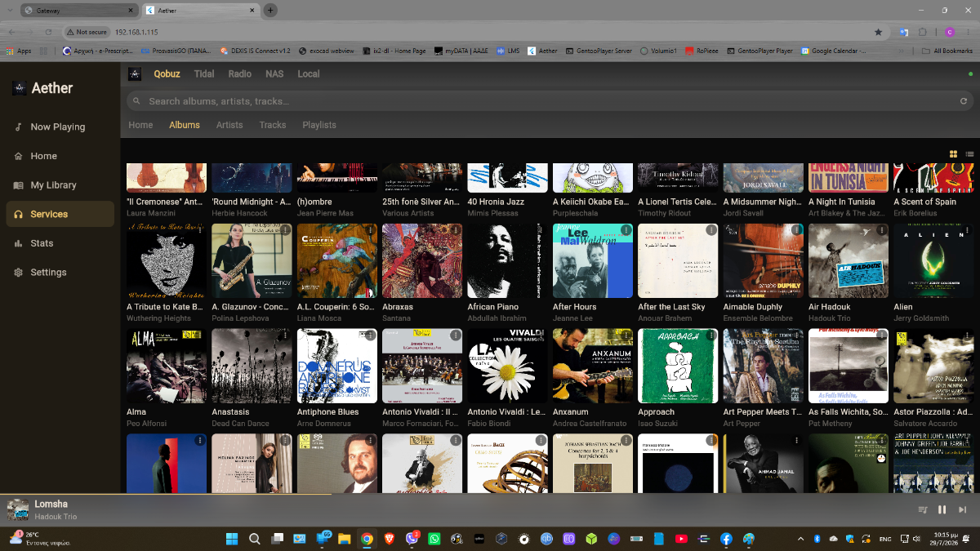Open the All Bookmarks folder
This screenshot has width=980, height=551.
(947, 51)
